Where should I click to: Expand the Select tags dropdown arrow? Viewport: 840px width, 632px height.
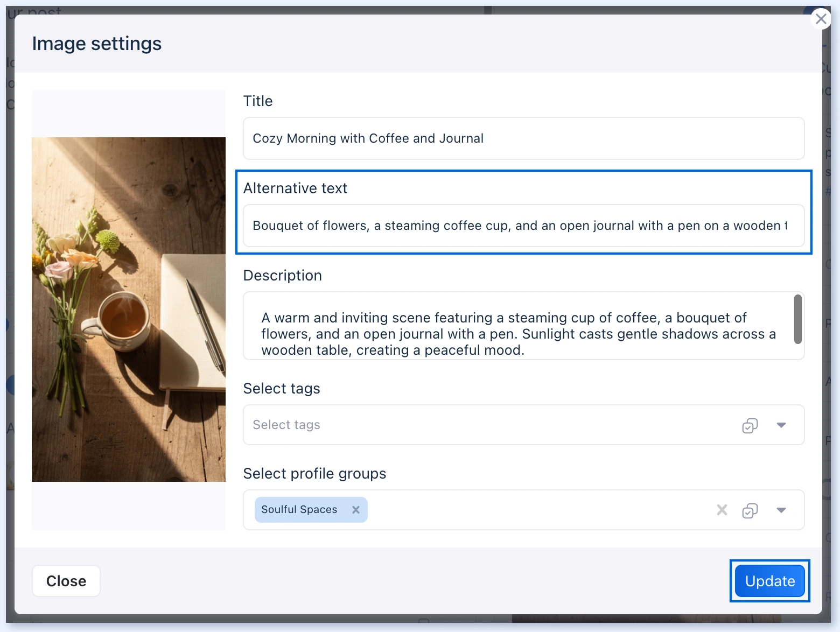(781, 425)
